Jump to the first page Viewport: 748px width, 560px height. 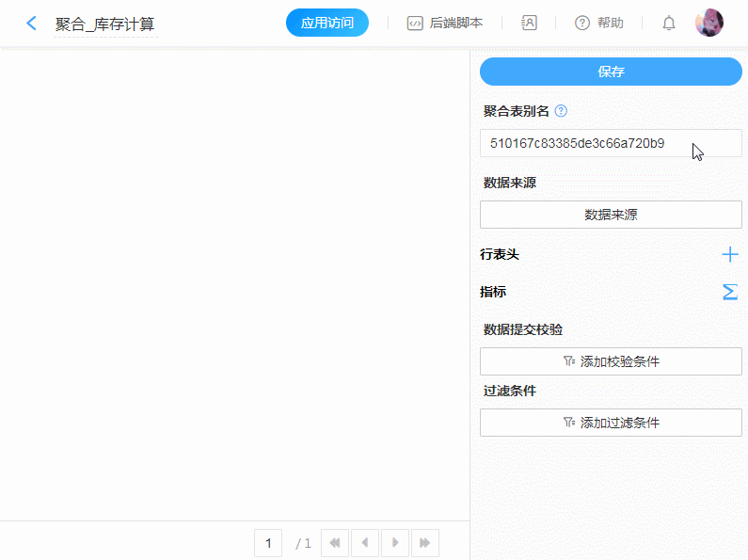(x=335, y=543)
